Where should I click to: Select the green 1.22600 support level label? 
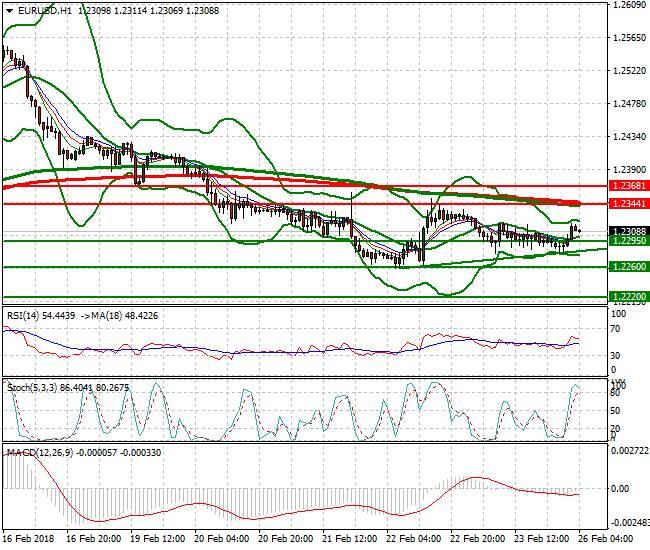(629, 267)
